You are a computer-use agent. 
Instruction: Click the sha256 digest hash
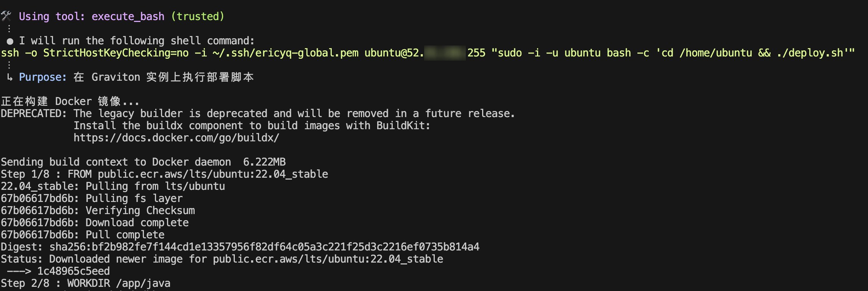pyautogui.click(x=264, y=247)
